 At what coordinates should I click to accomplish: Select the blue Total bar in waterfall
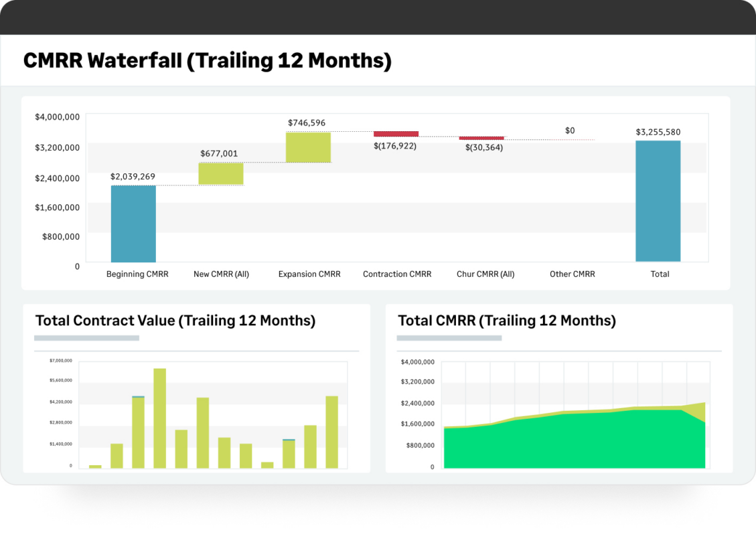point(658,201)
